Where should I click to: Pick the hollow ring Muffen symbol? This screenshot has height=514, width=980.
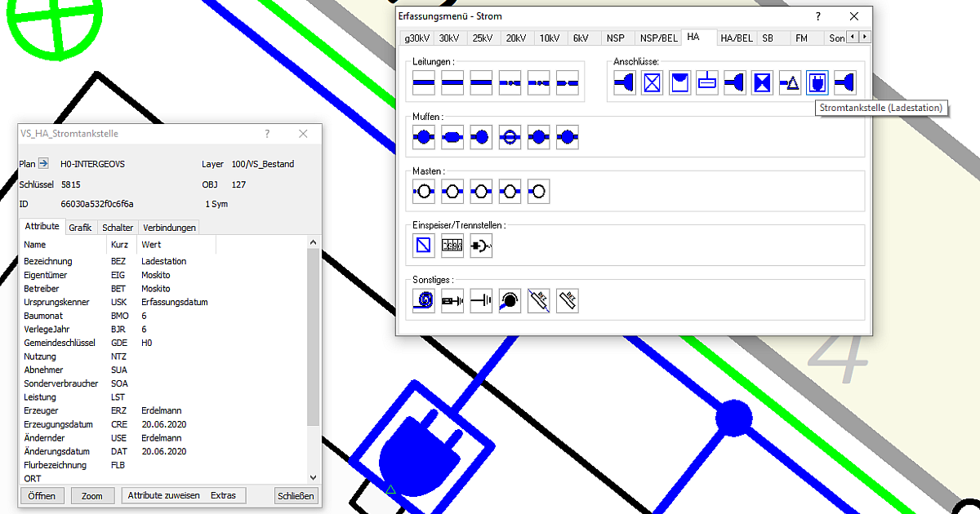pyautogui.click(x=510, y=138)
